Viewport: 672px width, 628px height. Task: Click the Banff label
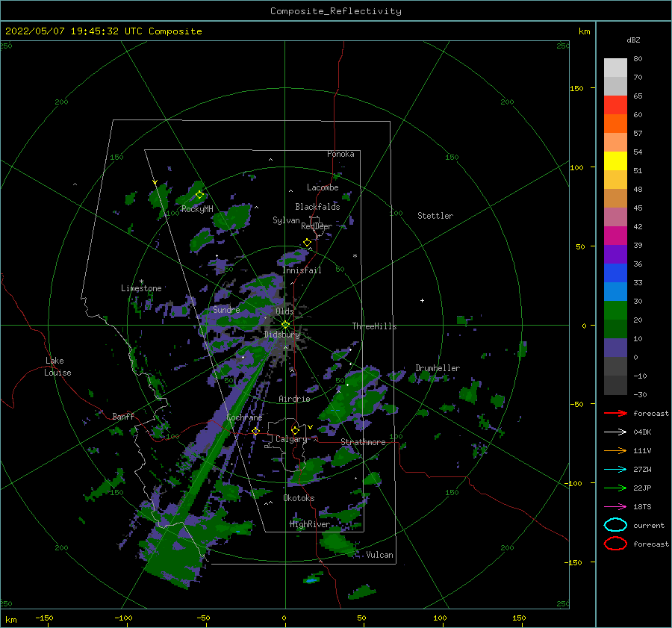click(x=123, y=416)
